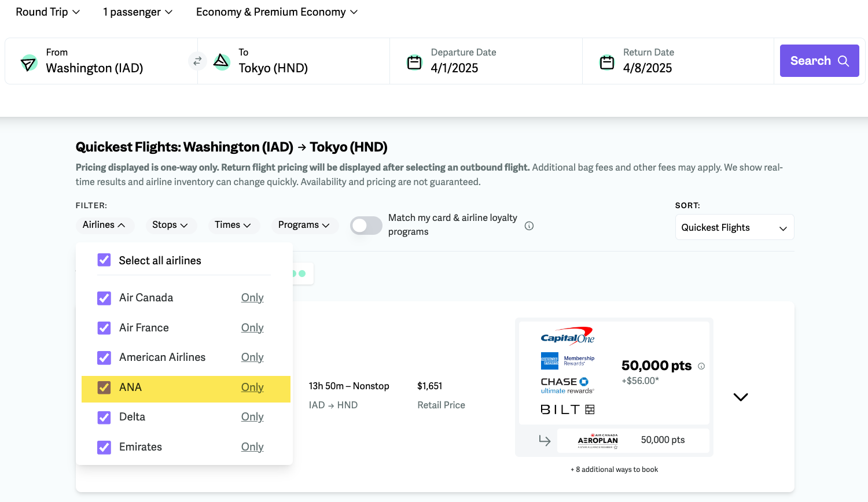Open Economy & Premium Economy cabin dropdown
Viewport: 868px width, 502px height.
coord(277,12)
